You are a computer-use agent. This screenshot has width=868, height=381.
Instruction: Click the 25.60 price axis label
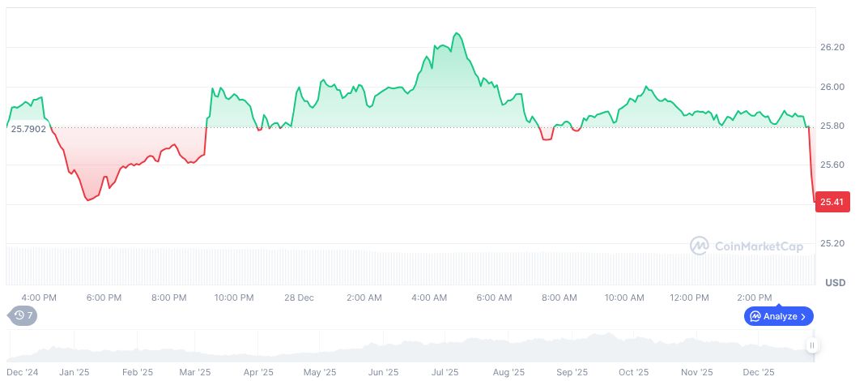click(832, 165)
